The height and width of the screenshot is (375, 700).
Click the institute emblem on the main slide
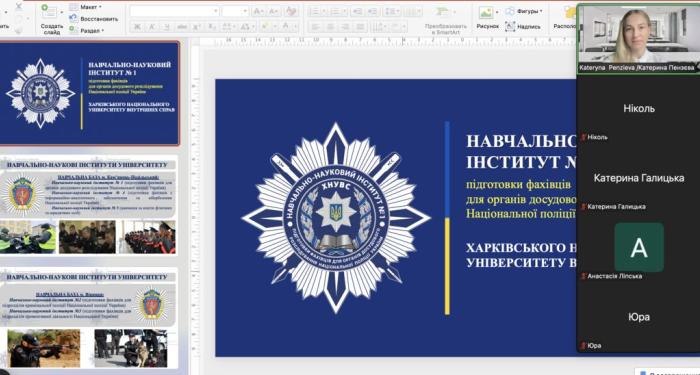[336, 218]
